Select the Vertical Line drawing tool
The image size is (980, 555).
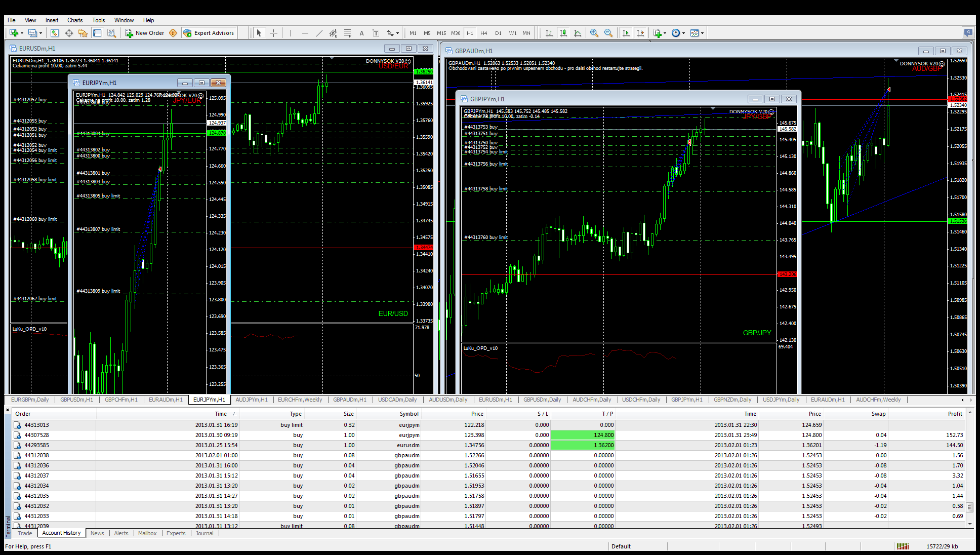291,33
